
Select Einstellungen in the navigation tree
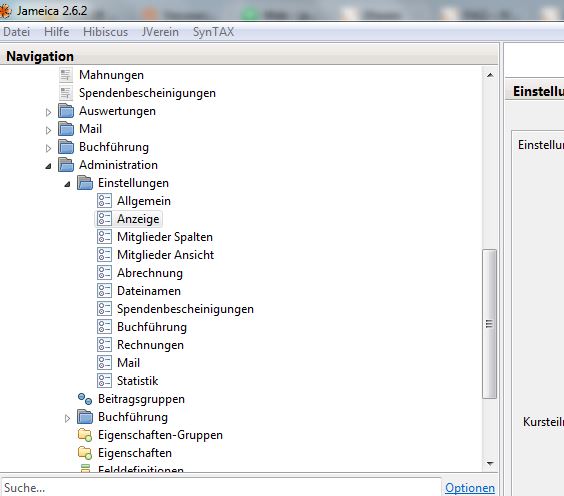pos(133,183)
